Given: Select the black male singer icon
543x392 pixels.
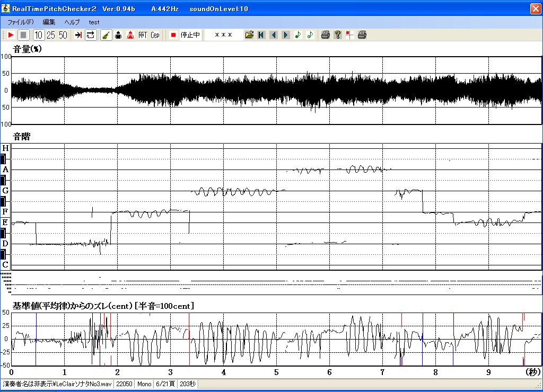Looking at the screenshot, I should [x=118, y=35].
